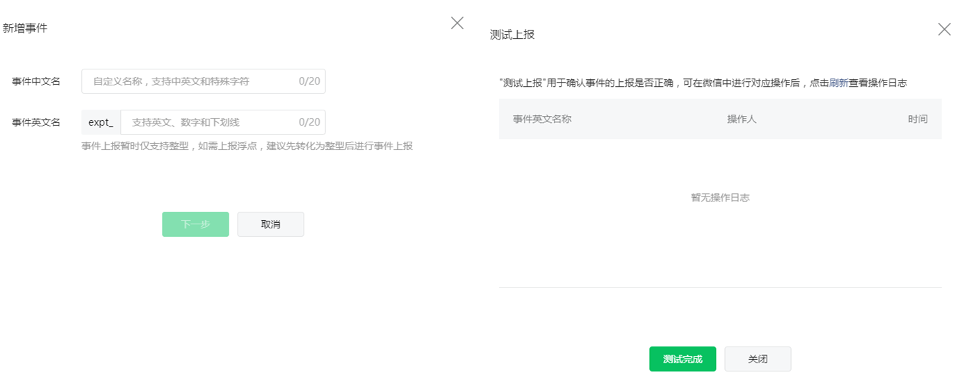This screenshot has height=384, width=980.
Task: Close the 新增事件 dialog with the X icon
Action: pos(457,23)
